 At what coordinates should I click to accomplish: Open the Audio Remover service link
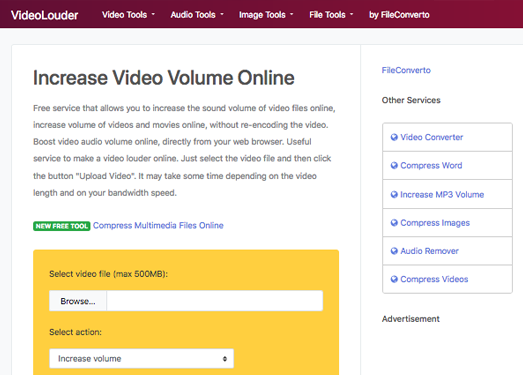pos(429,251)
